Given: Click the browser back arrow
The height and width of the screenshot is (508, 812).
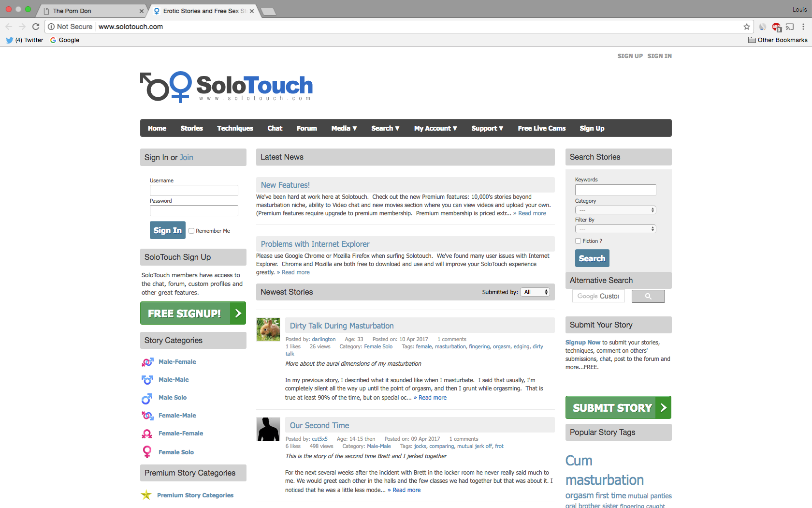Looking at the screenshot, I should click(9, 27).
